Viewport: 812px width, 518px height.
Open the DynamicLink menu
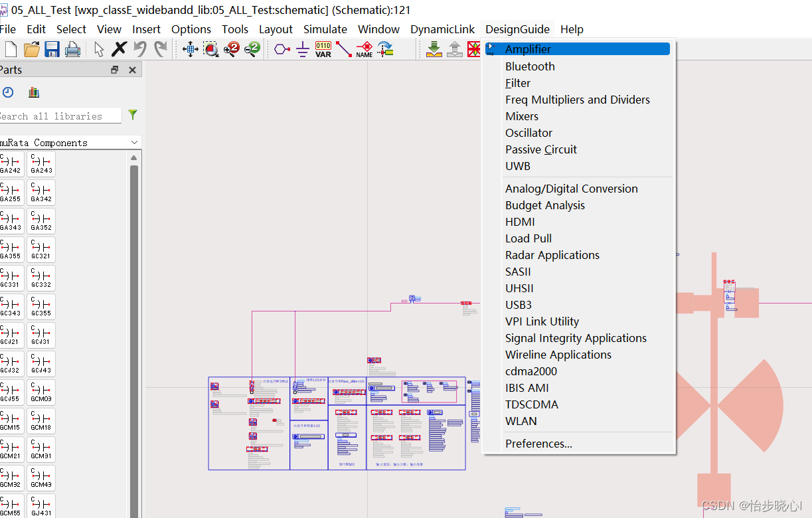pos(443,29)
